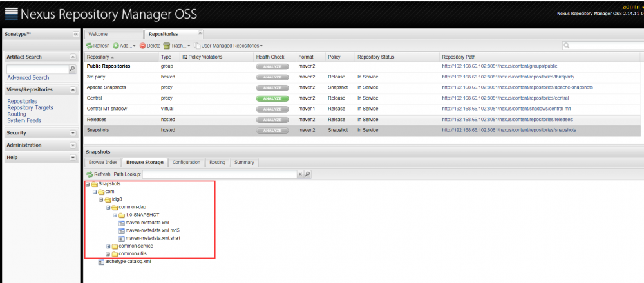Click ANALYZE button for Public Repositories

272,66
